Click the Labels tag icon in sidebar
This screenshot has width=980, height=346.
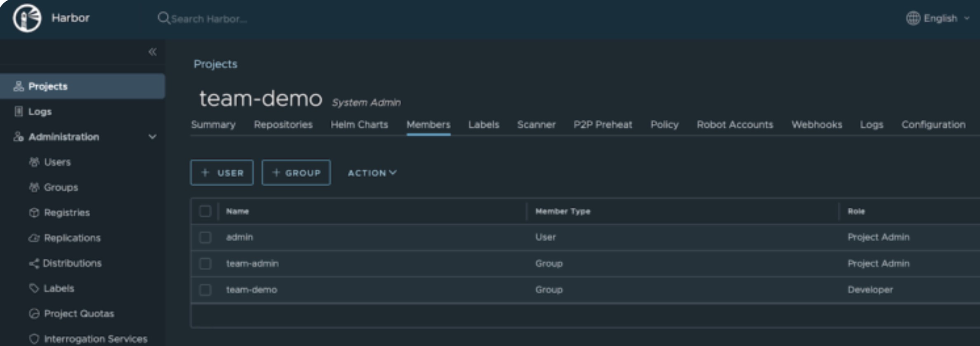tap(34, 288)
